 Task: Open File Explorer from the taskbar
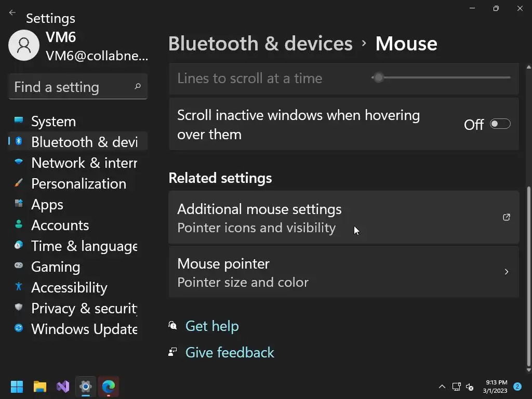click(40, 387)
